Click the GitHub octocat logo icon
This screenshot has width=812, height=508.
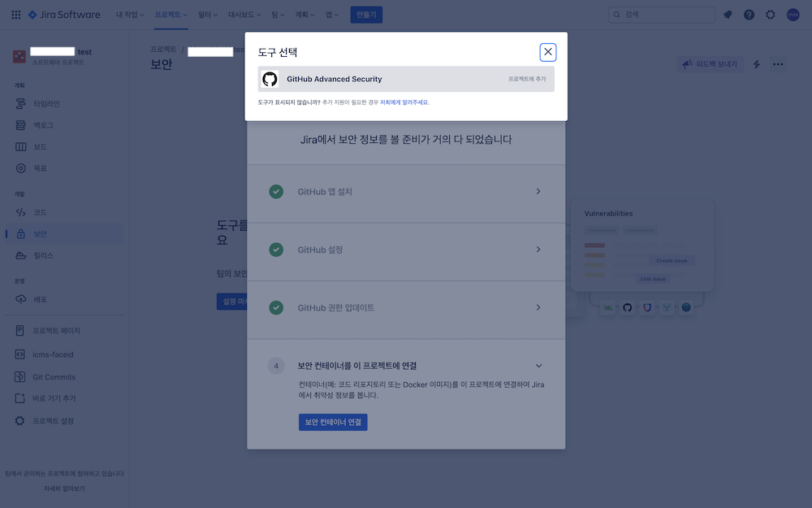pyautogui.click(x=270, y=79)
